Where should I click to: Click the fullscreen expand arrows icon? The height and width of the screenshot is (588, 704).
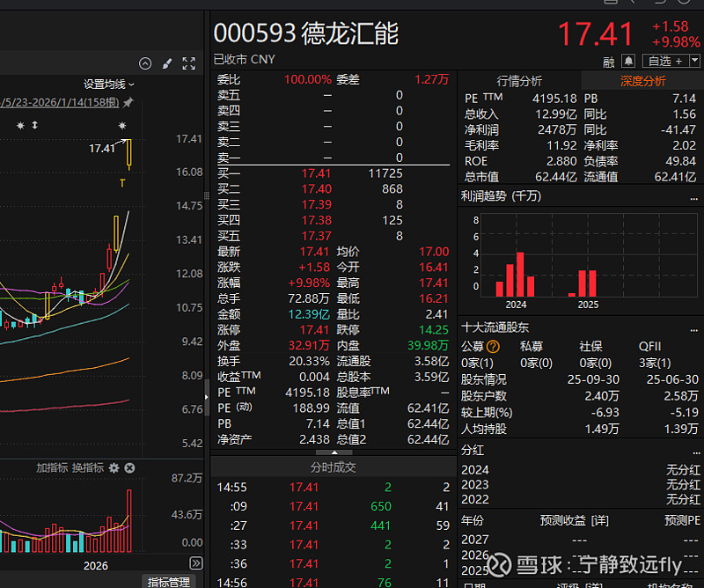[x=189, y=63]
